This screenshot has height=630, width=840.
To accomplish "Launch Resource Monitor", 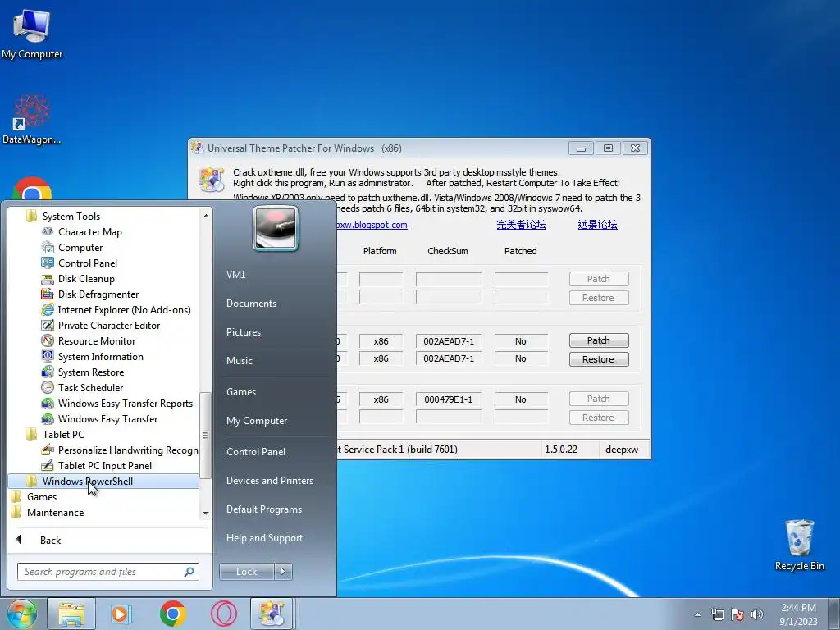I will click(x=97, y=340).
